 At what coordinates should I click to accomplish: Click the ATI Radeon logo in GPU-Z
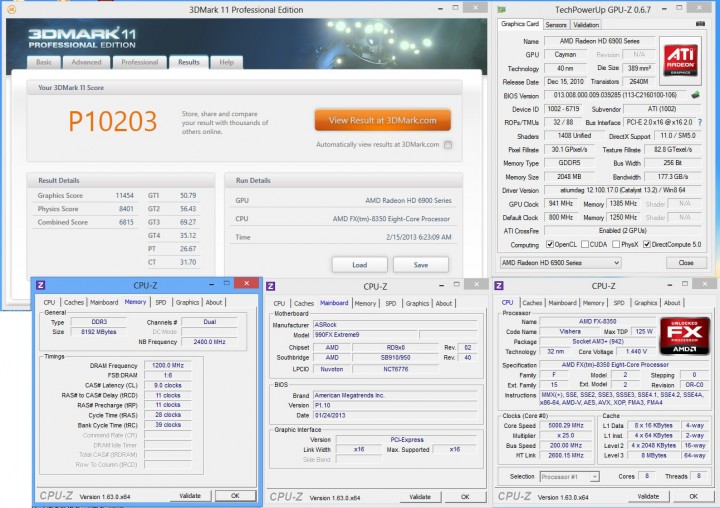(x=681, y=61)
